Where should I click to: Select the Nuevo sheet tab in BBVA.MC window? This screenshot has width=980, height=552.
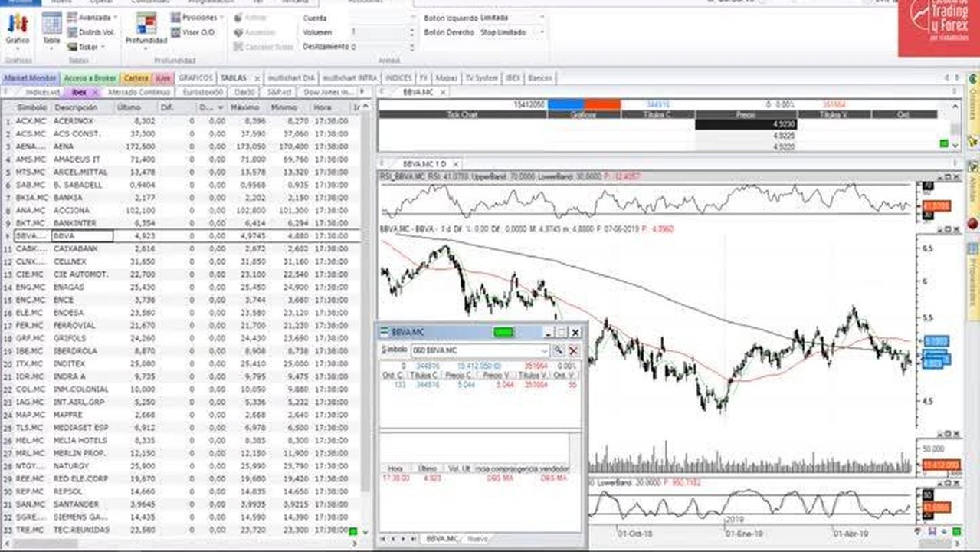pyautogui.click(x=477, y=539)
